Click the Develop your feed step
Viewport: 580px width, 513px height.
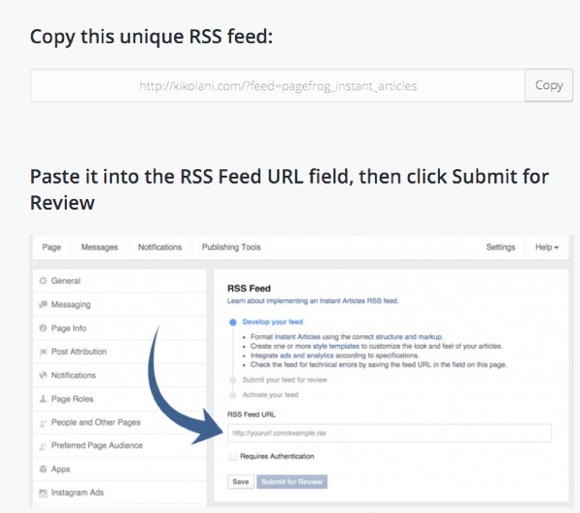[273, 322]
